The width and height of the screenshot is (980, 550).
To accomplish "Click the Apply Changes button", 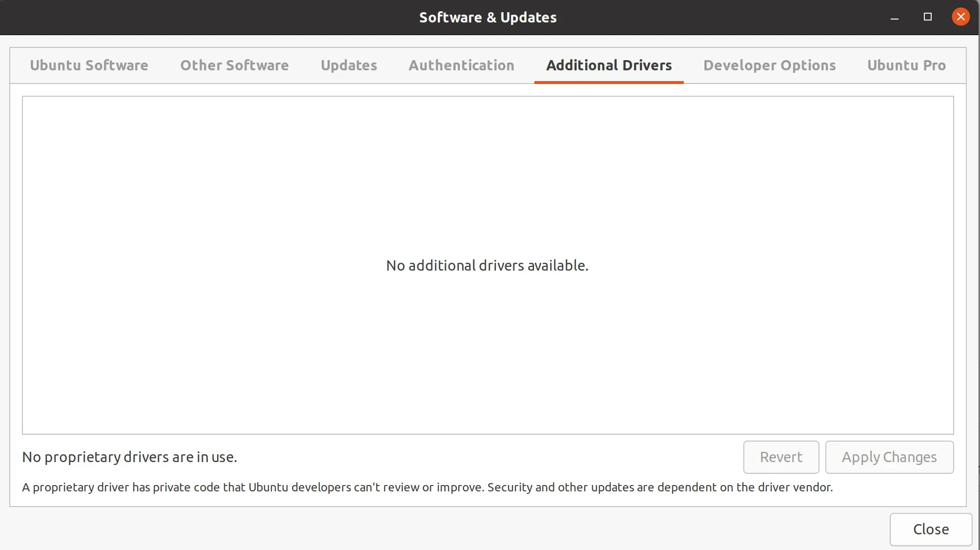I will [x=889, y=457].
